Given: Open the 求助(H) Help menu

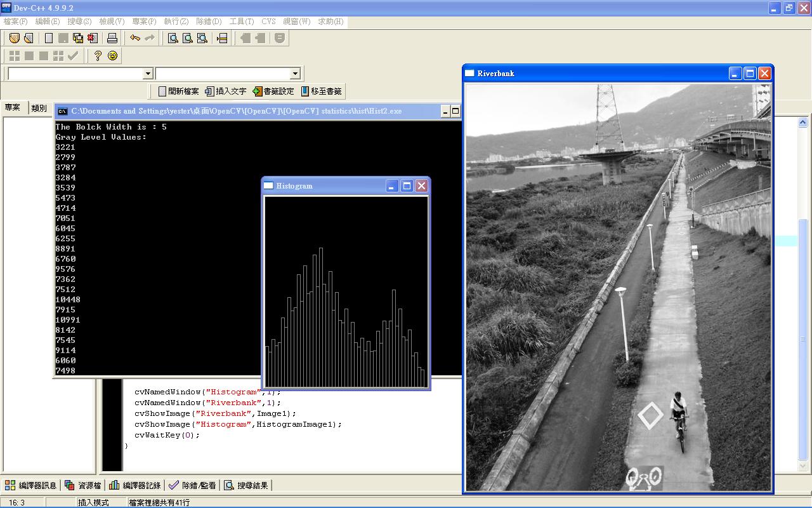Looking at the screenshot, I should click(331, 22).
